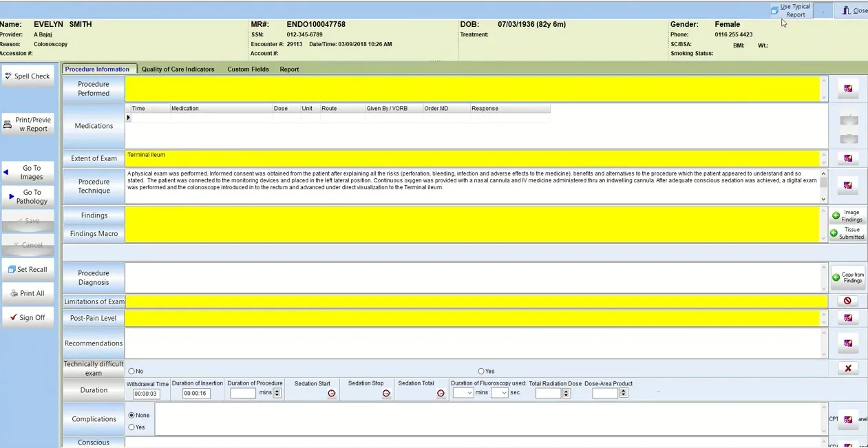Click inside the Withdrawal Time field
The width and height of the screenshot is (868, 448).
tap(146, 393)
